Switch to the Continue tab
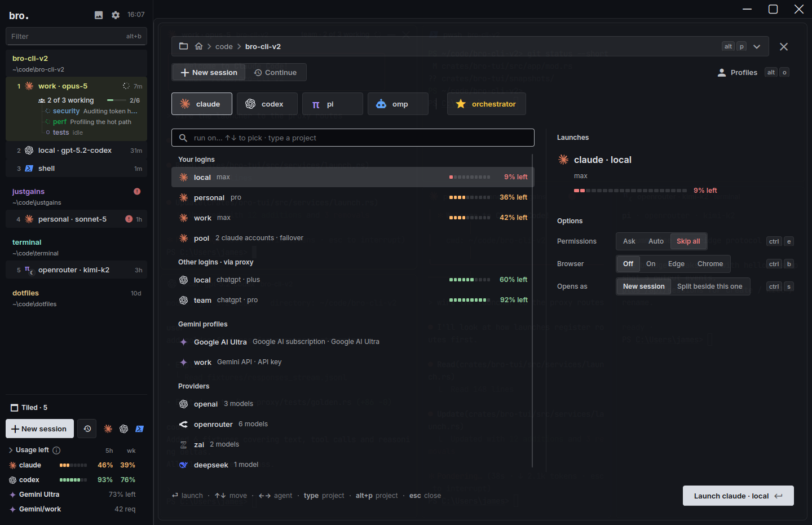812x525 pixels. 275,72
